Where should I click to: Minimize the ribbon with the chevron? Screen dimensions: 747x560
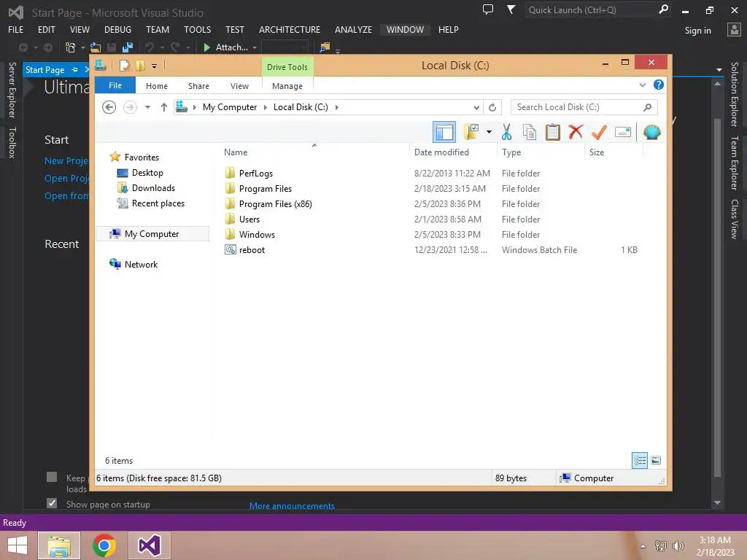642,85
